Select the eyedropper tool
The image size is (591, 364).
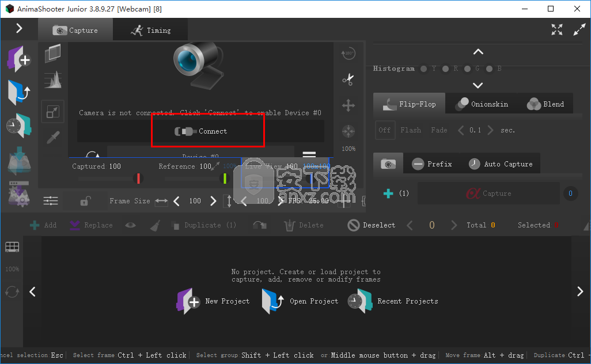click(53, 137)
